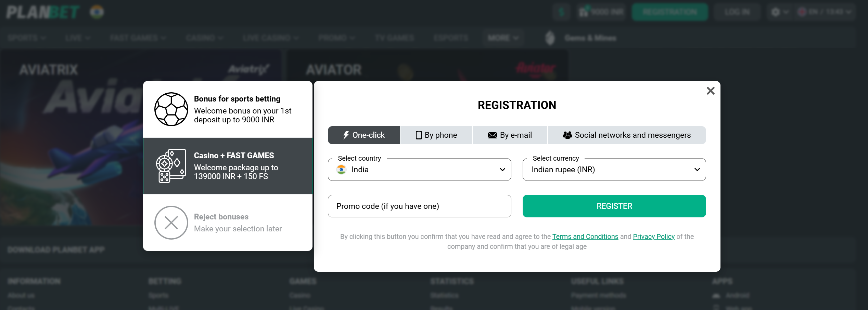Click the Gems & Mines game icon
This screenshot has height=310, width=868.
[x=550, y=38]
